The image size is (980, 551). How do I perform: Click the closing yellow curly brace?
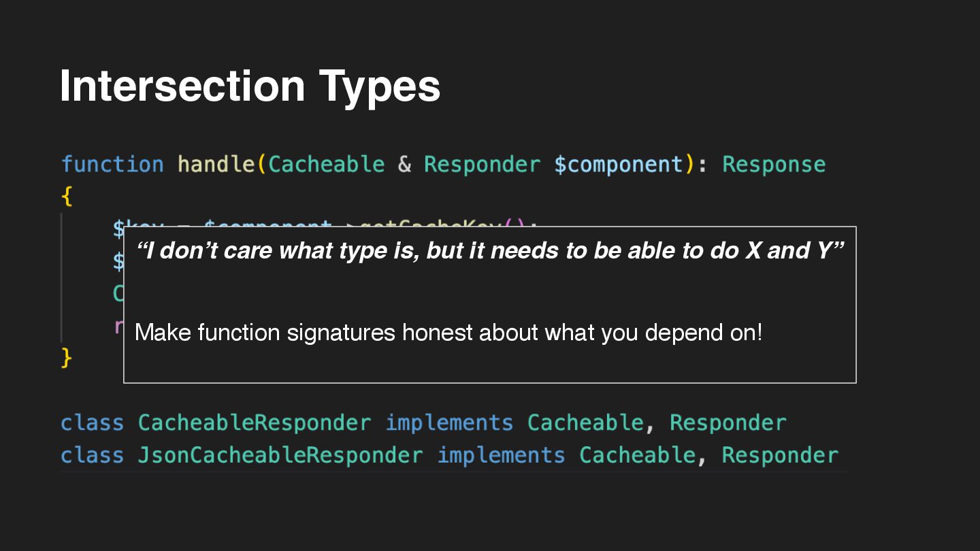pyautogui.click(x=67, y=357)
